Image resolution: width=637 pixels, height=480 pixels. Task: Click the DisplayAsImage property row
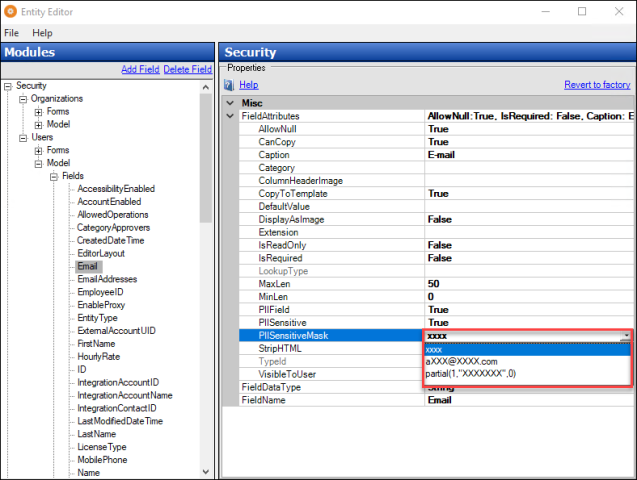(x=436, y=220)
